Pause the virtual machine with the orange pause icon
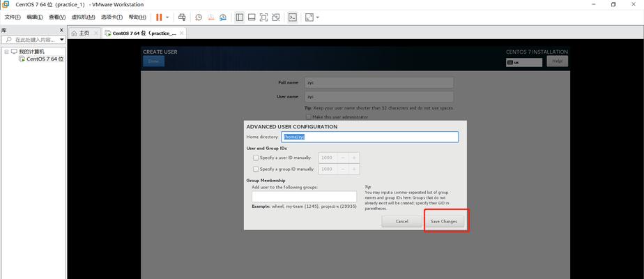The height and width of the screenshot is (279, 644). point(159,17)
